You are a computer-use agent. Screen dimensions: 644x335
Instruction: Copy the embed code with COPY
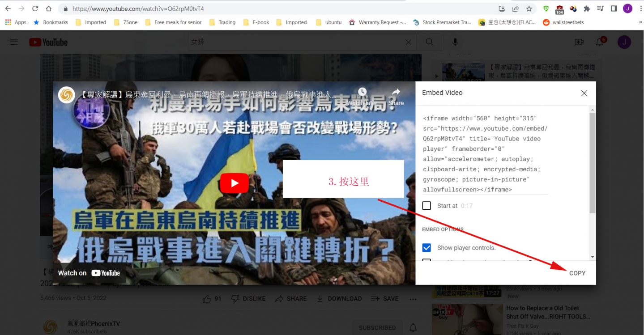point(577,273)
